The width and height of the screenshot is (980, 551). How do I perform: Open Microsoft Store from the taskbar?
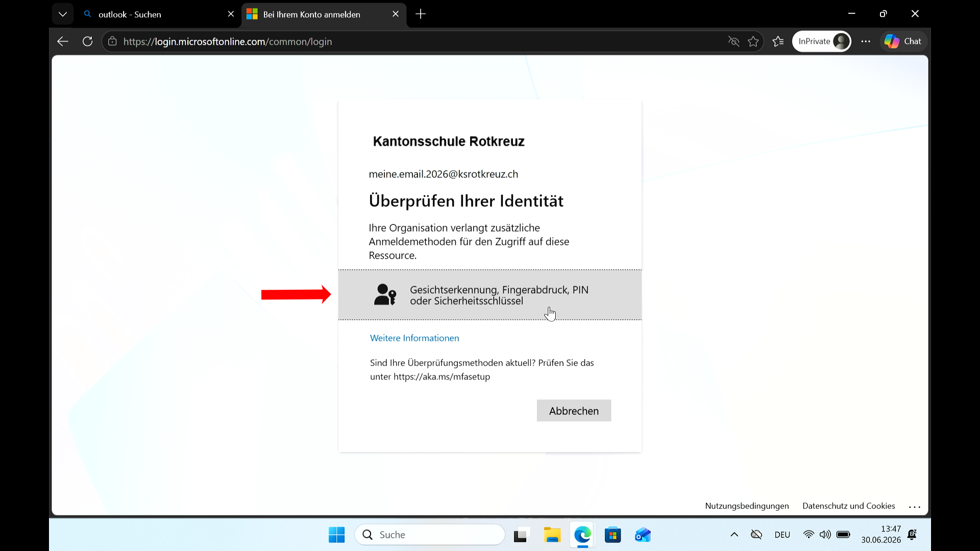[612, 535]
